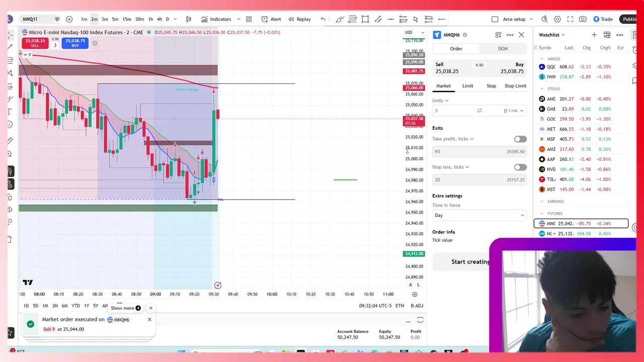Select the Order tab
The height and width of the screenshot is (362, 644).
456,49
